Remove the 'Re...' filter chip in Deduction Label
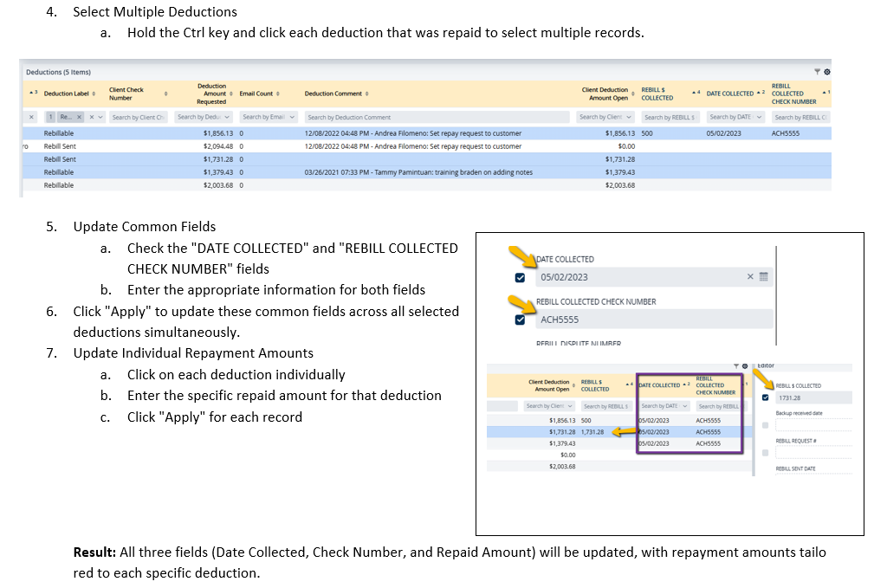The image size is (874, 588). point(79,117)
